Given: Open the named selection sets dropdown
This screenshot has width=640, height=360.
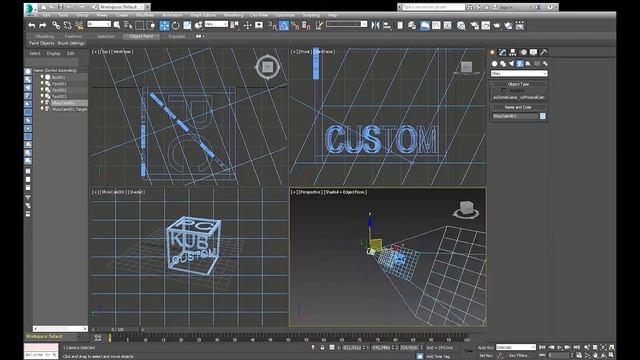Looking at the screenshot, I should click(346, 24).
